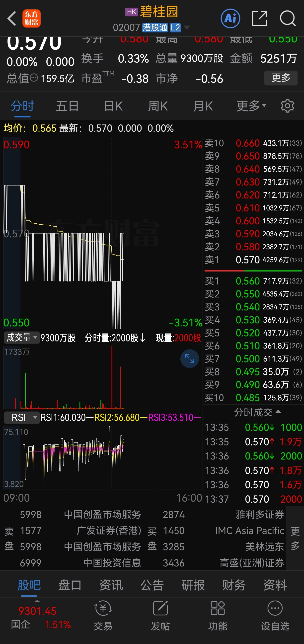Tap the bid-ask ratio bar

tap(253, 271)
